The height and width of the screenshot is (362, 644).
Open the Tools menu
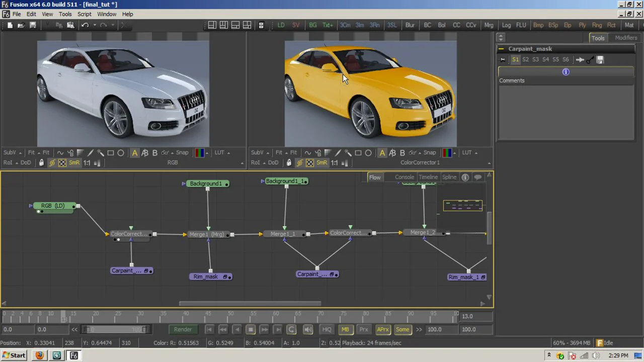point(65,14)
